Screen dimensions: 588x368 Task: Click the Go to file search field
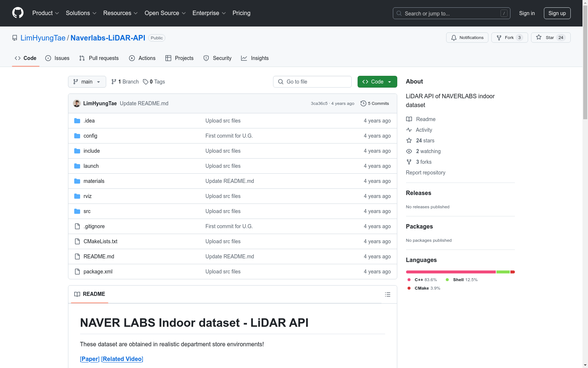click(312, 82)
